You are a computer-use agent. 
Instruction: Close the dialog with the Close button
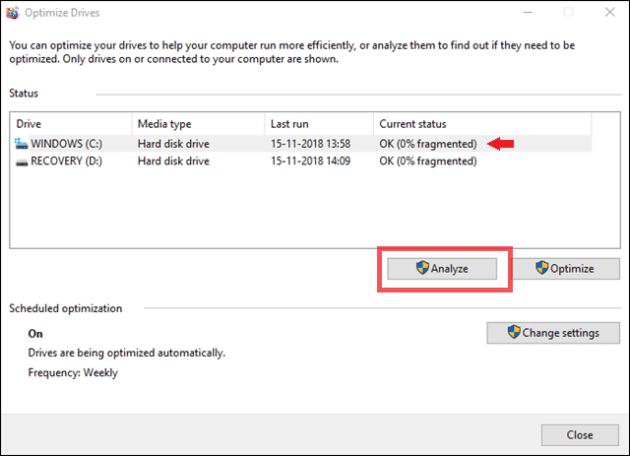(579, 435)
